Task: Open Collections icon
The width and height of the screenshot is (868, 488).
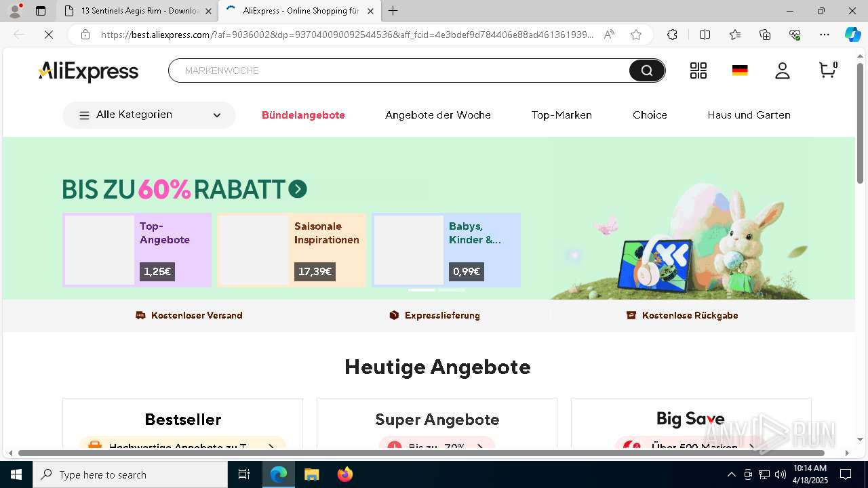Action: point(765,35)
